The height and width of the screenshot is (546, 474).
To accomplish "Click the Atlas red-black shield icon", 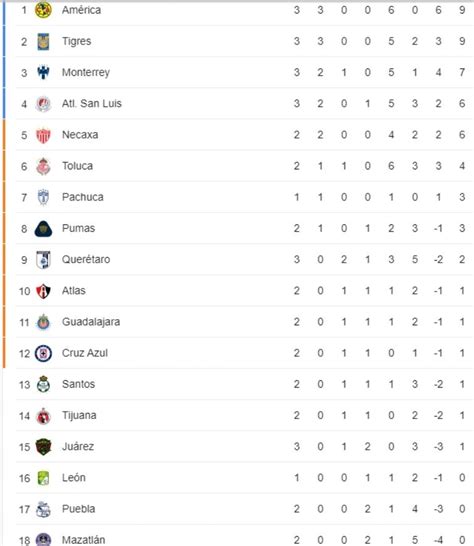I will point(43,291).
